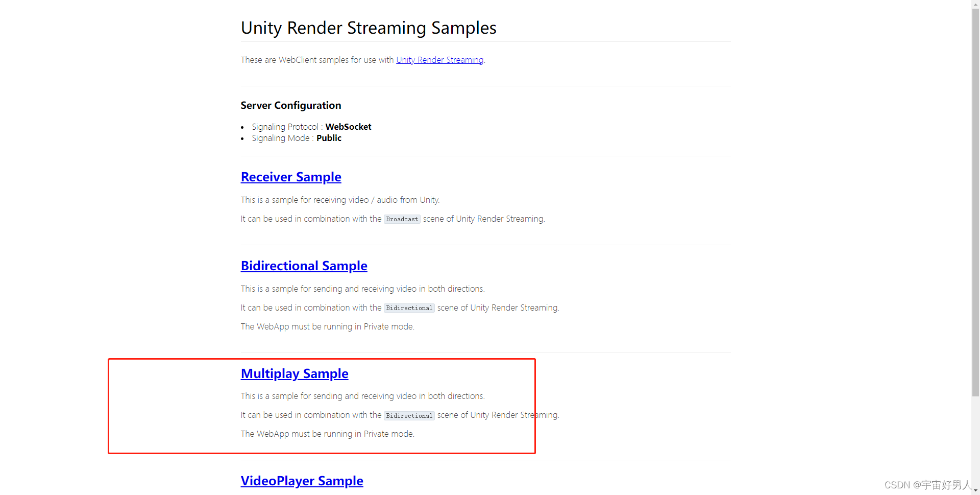
Task: Click the Multiplay Sample description text
Action: (x=362, y=396)
